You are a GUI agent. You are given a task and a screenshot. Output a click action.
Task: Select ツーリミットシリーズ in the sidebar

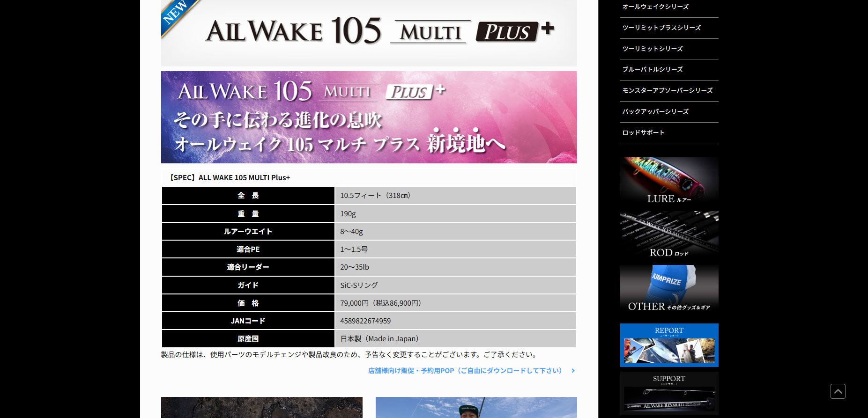pyautogui.click(x=653, y=49)
